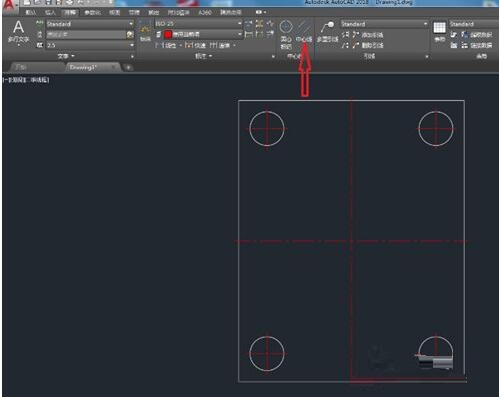Choose the Continue dimension tool
This screenshot has height=397, width=499.
point(220,45)
